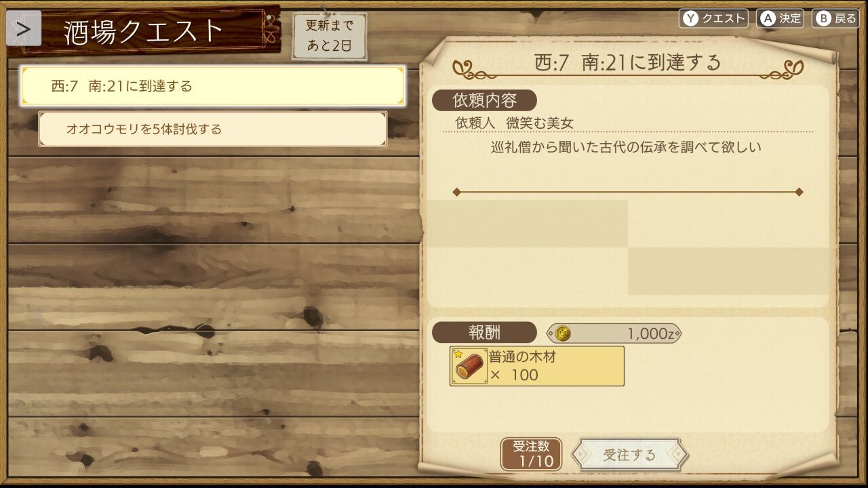Click the quest title on the parchment header
Screen dimensions: 868x488
click(x=628, y=62)
